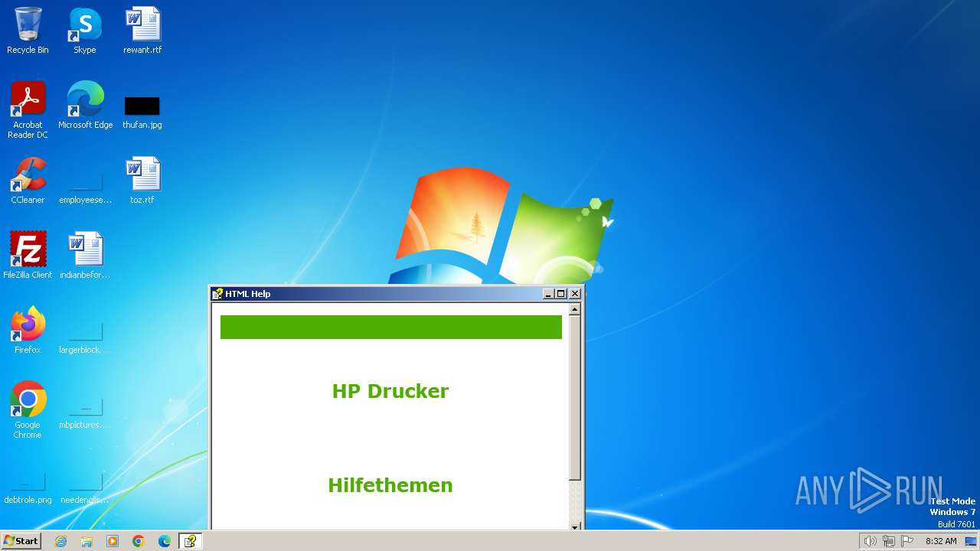Close the HTML Help window
The height and width of the screenshot is (551, 980).
tap(575, 294)
